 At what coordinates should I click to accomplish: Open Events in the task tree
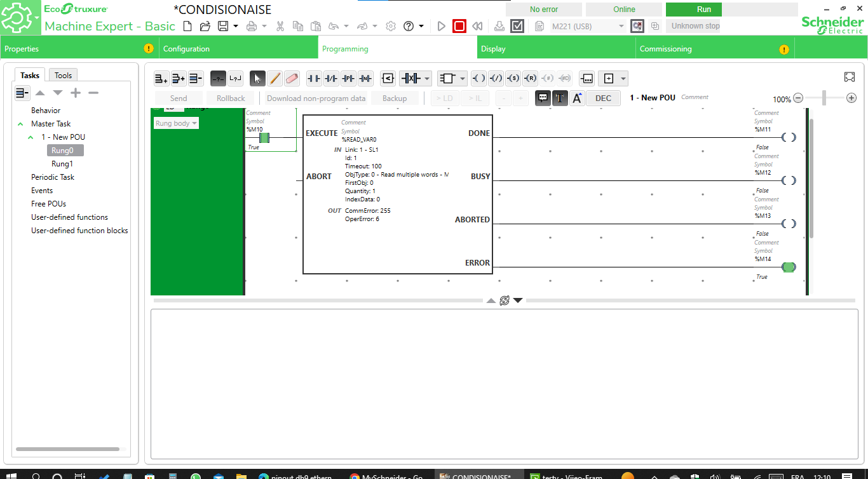(42, 191)
